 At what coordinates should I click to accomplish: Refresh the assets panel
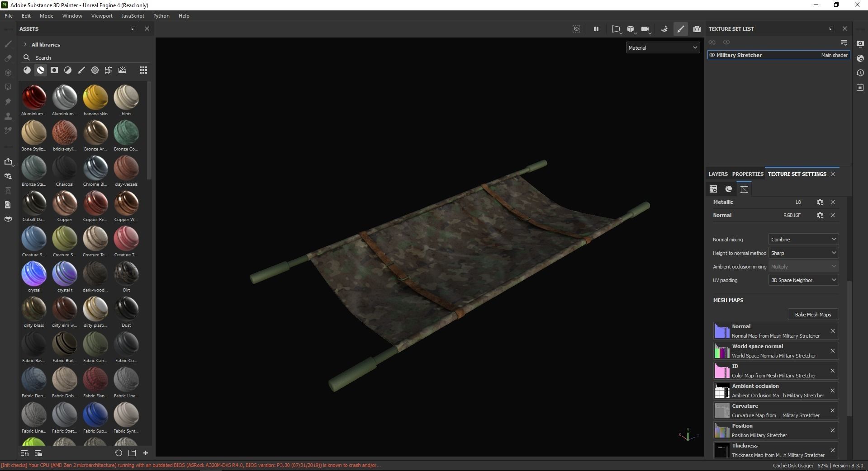[x=119, y=453]
